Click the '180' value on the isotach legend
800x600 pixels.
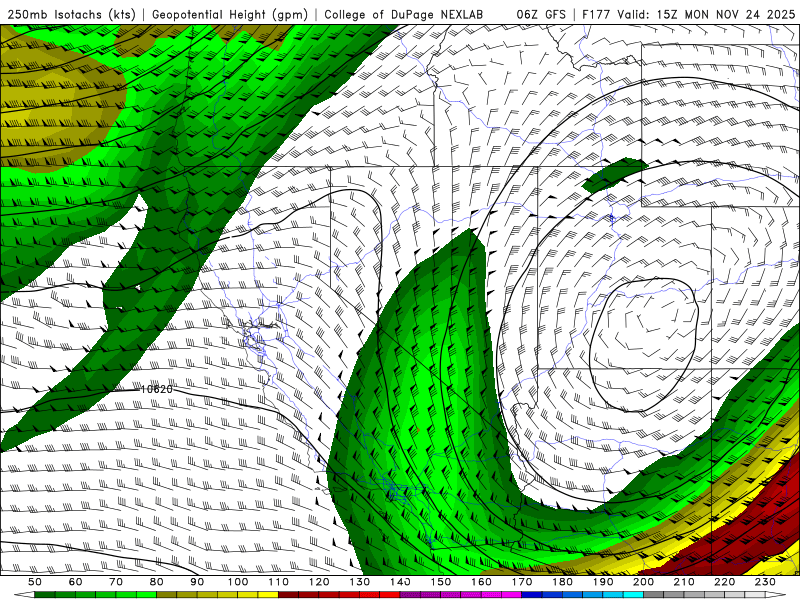click(x=562, y=582)
